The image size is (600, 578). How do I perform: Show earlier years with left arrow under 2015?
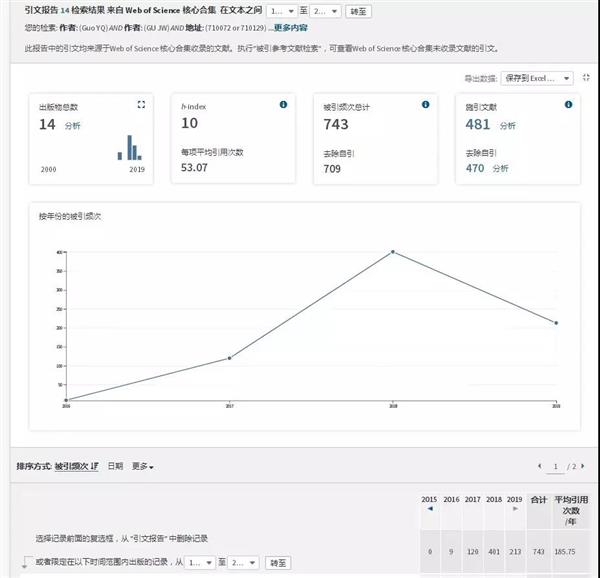pyautogui.click(x=431, y=508)
